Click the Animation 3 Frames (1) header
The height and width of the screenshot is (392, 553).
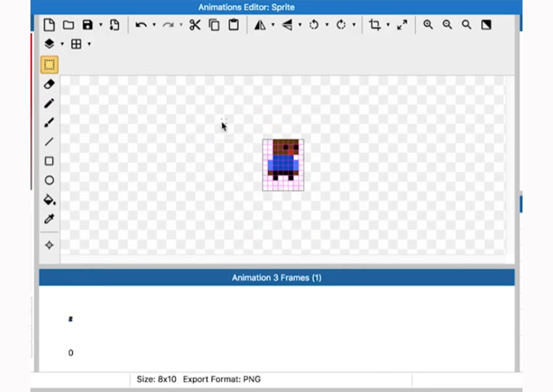[277, 278]
